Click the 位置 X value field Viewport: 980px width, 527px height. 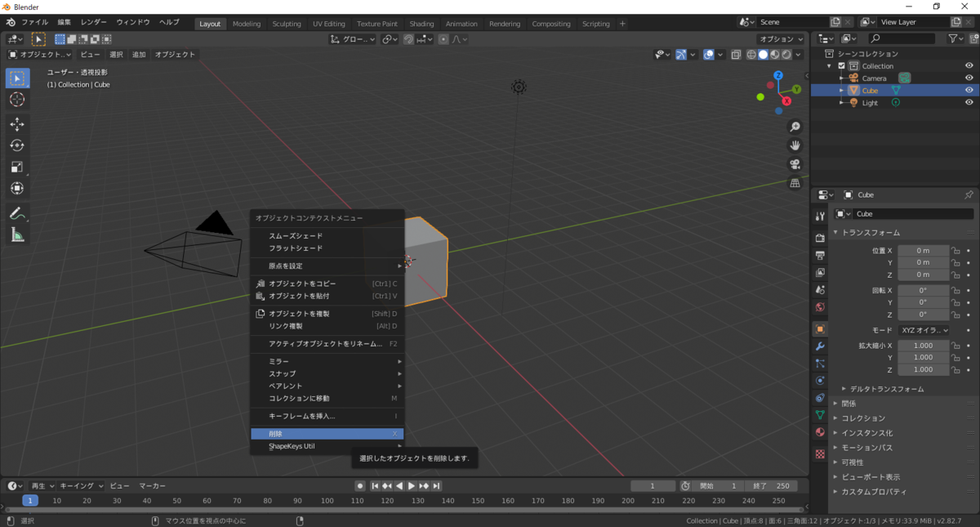pyautogui.click(x=923, y=251)
